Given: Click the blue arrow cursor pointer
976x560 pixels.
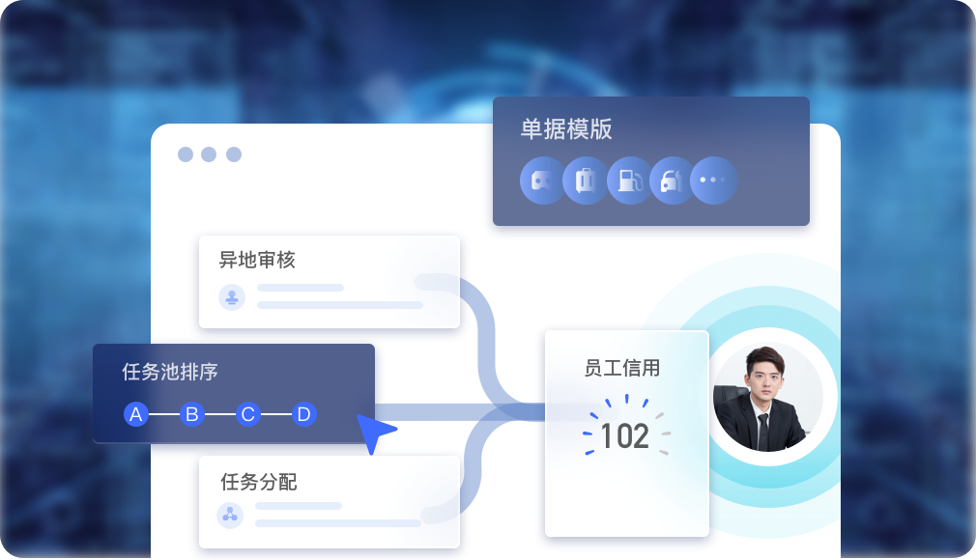Looking at the screenshot, I should click(x=376, y=434).
